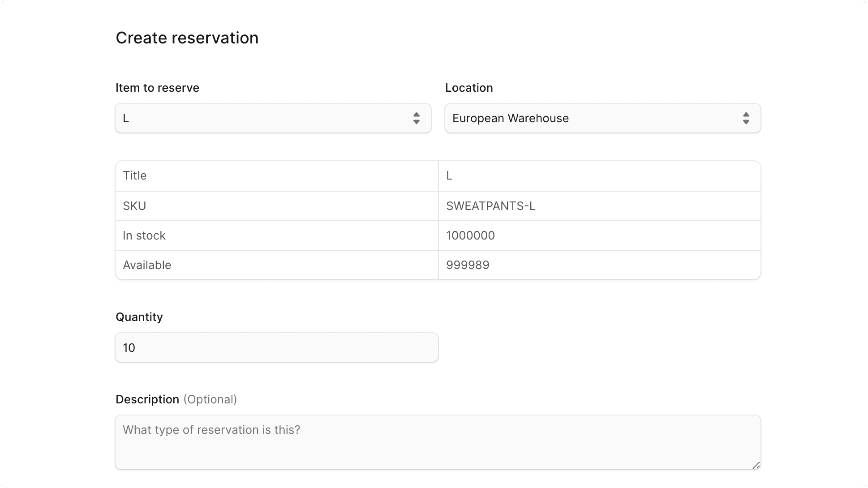868x488 pixels.
Task: Select the SKU value SWEATPANTS-L
Action: (490, 206)
